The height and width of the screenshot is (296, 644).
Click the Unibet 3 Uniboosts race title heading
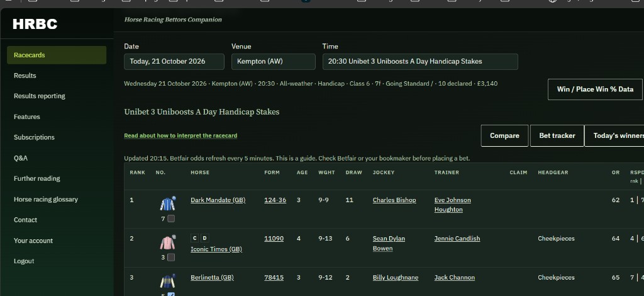click(202, 112)
